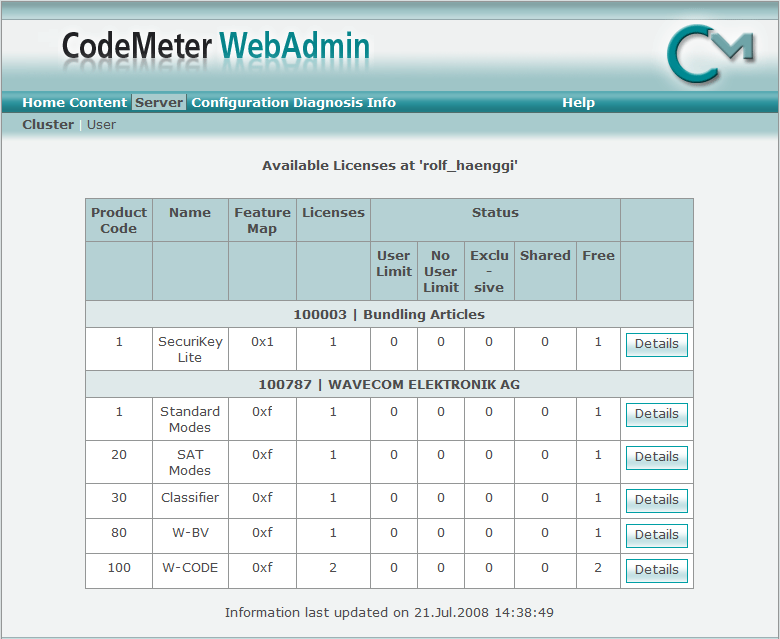Open the Help menu

[x=578, y=102]
